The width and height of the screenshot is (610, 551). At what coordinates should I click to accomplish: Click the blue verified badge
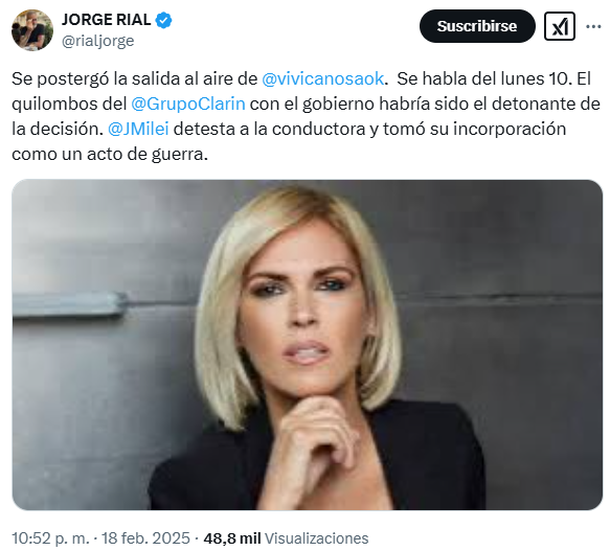[164, 20]
